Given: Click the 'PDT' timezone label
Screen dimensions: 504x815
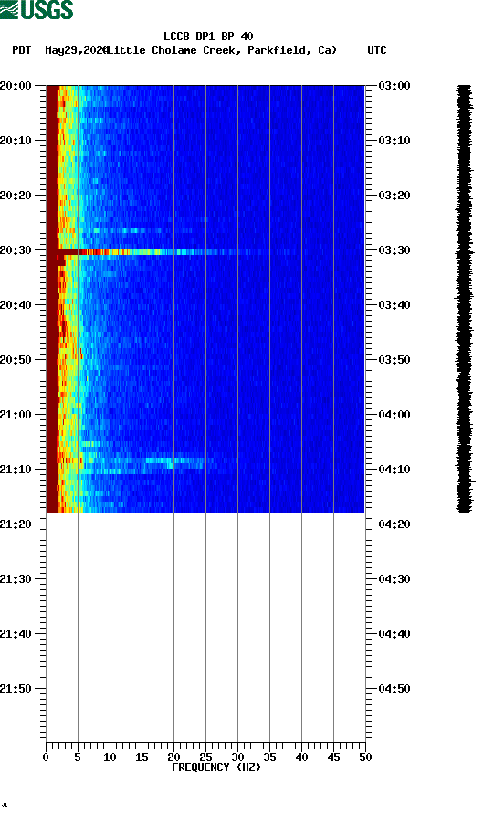Looking at the screenshot, I should (x=21, y=50).
